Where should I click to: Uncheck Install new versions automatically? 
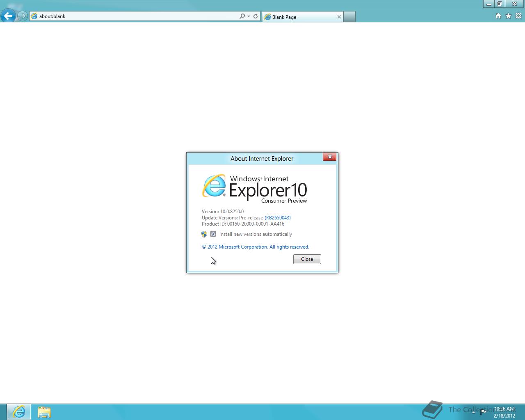pyautogui.click(x=213, y=234)
